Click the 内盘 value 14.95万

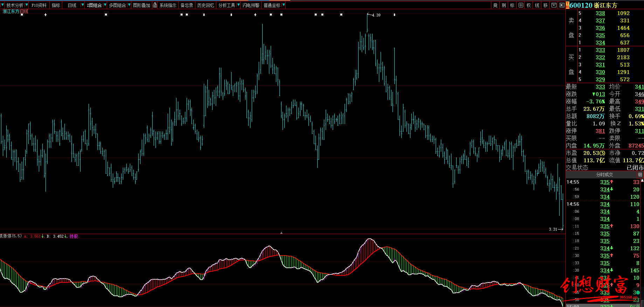594,146
